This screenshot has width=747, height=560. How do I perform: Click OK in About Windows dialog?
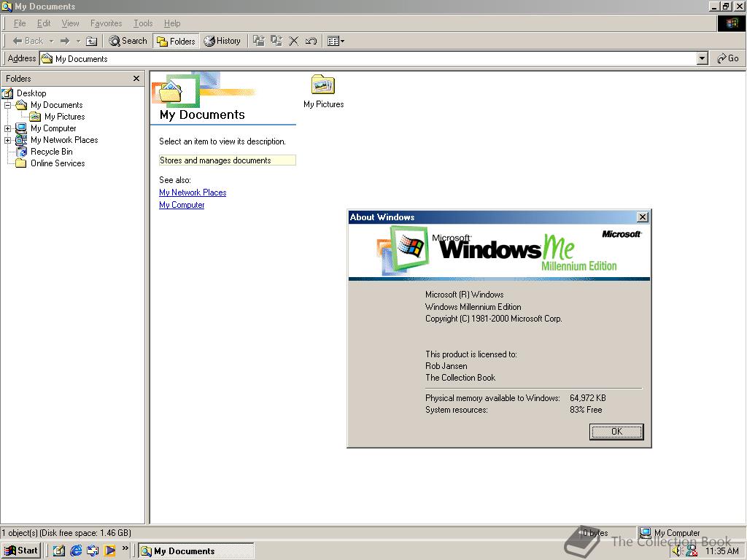click(616, 432)
